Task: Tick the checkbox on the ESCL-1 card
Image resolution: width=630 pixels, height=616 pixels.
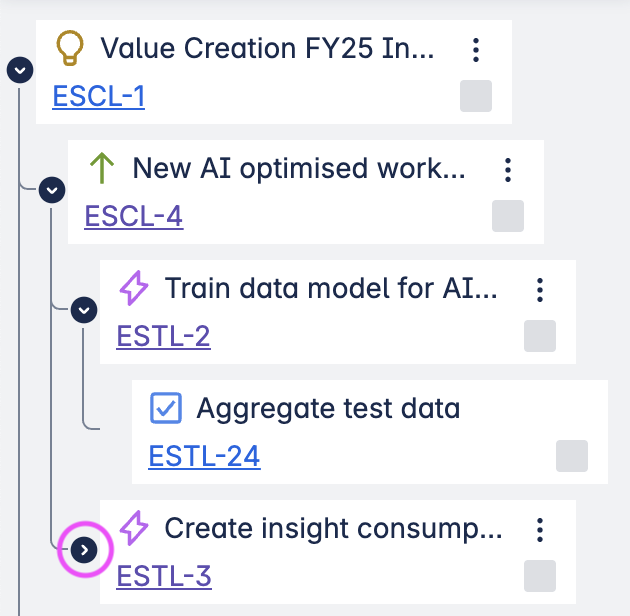Action: pyautogui.click(x=476, y=96)
